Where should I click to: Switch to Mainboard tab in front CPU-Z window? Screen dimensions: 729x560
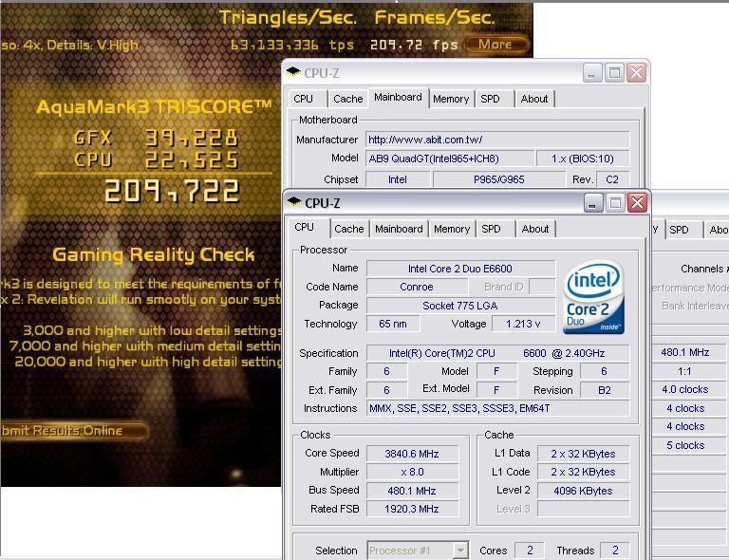point(399,229)
